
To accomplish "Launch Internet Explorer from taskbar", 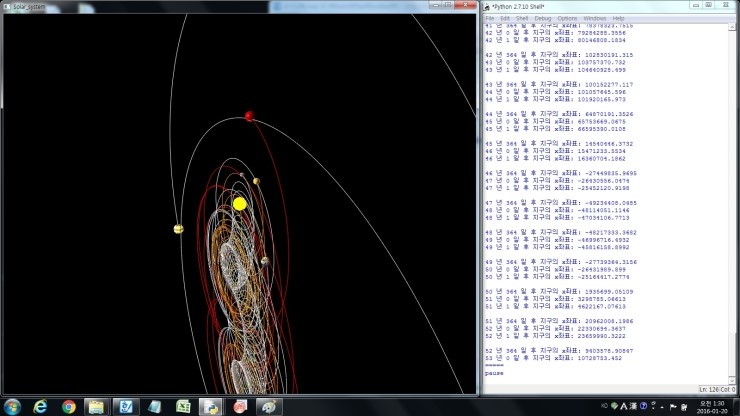I will [40, 406].
